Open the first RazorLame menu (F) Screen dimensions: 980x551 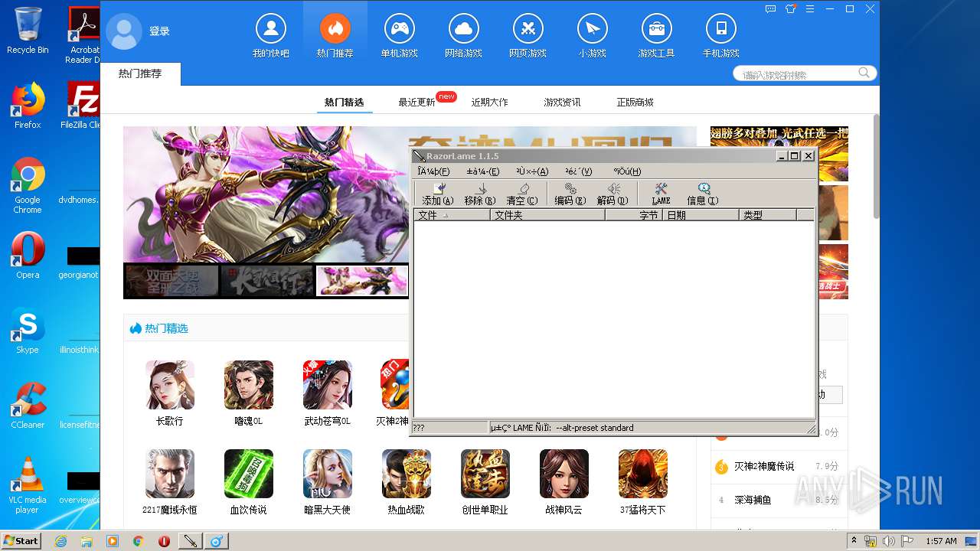(x=433, y=171)
